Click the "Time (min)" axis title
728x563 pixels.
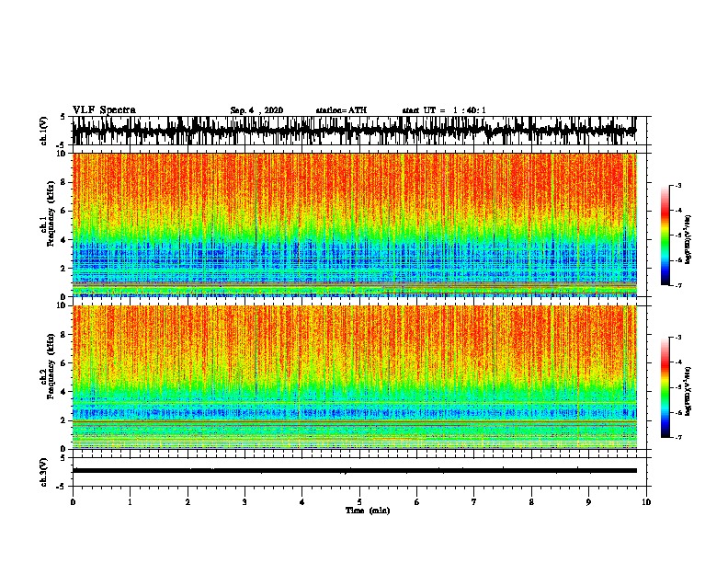coord(368,511)
